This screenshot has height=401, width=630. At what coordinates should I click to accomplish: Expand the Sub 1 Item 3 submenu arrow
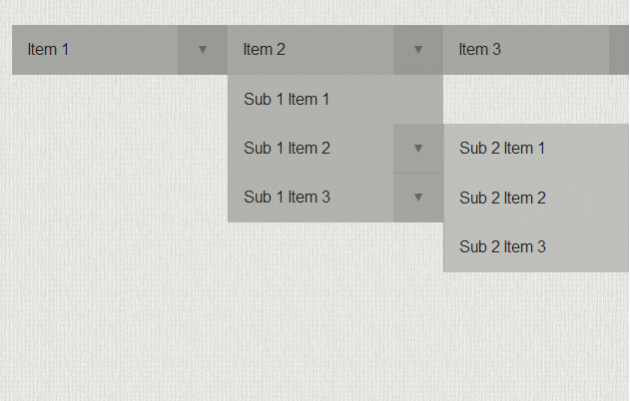click(418, 197)
